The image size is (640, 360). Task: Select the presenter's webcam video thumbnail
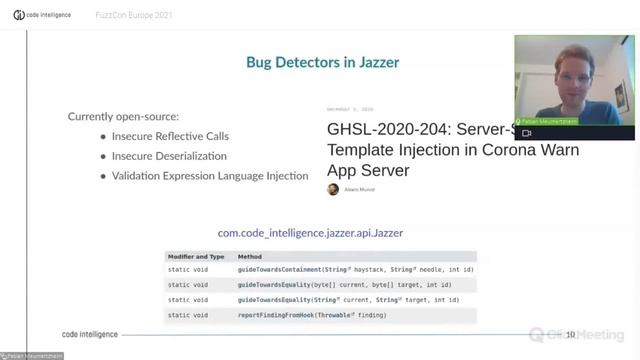point(574,80)
